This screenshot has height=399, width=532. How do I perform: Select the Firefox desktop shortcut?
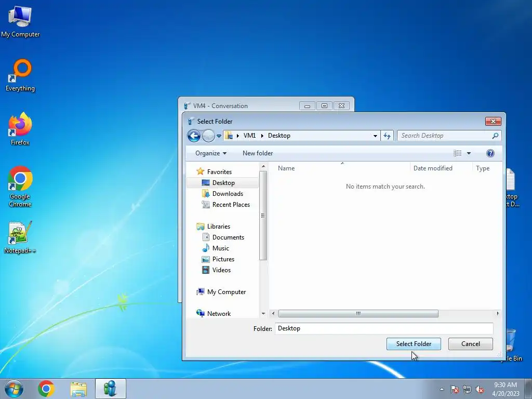pyautogui.click(x=20, y=129)
